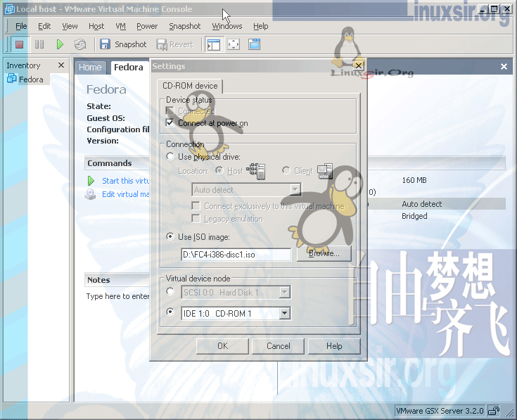
Task: Open the Auto detect drive dropdown
Action: [295, 190]
